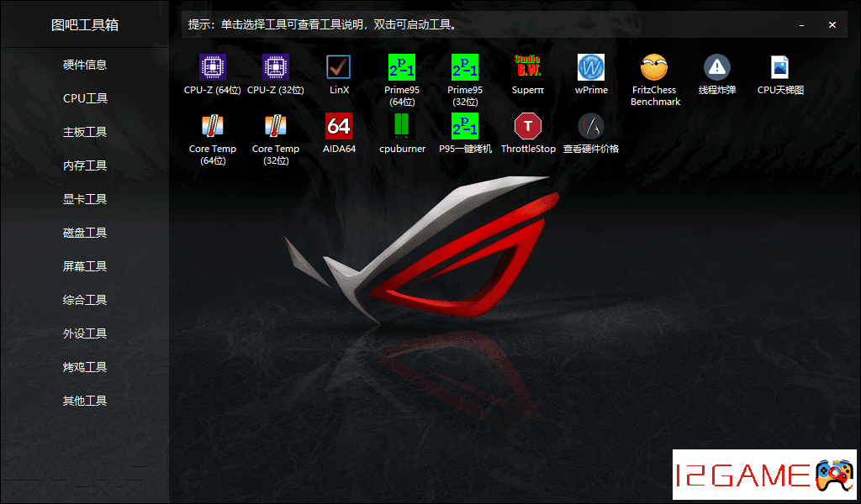Image resolution: width=861 pixels, height=504 pixels.
Task: Select the Core Temp (64位) icon
Action: click(x=213, y=126)
